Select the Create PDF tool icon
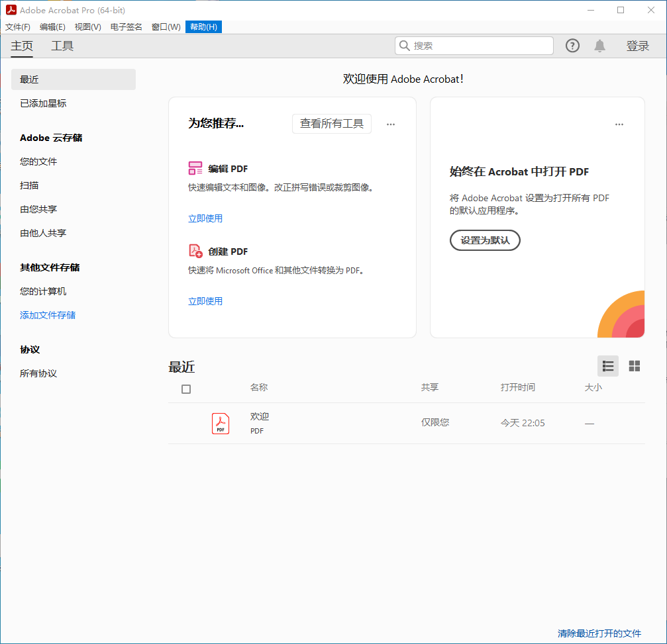 [195, 252]
